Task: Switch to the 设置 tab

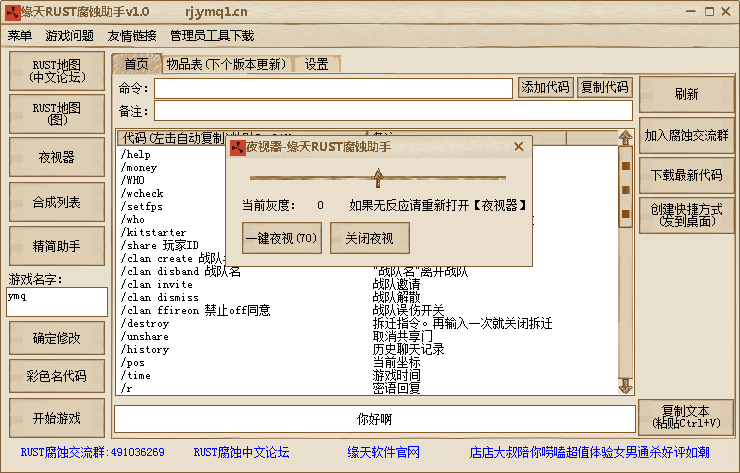Action: tap(316, 64)
